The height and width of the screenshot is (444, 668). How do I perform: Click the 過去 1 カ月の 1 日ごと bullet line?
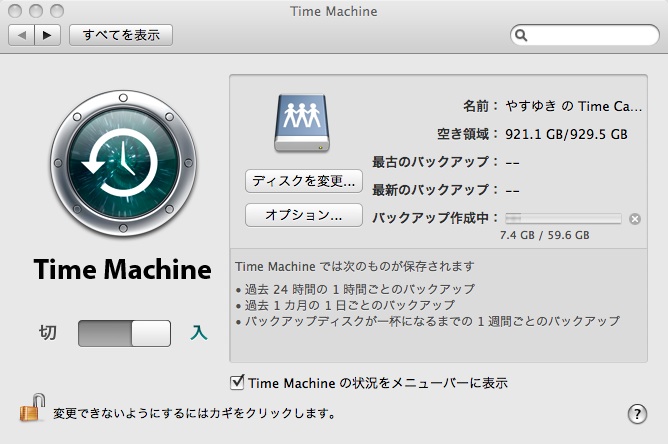346,305
